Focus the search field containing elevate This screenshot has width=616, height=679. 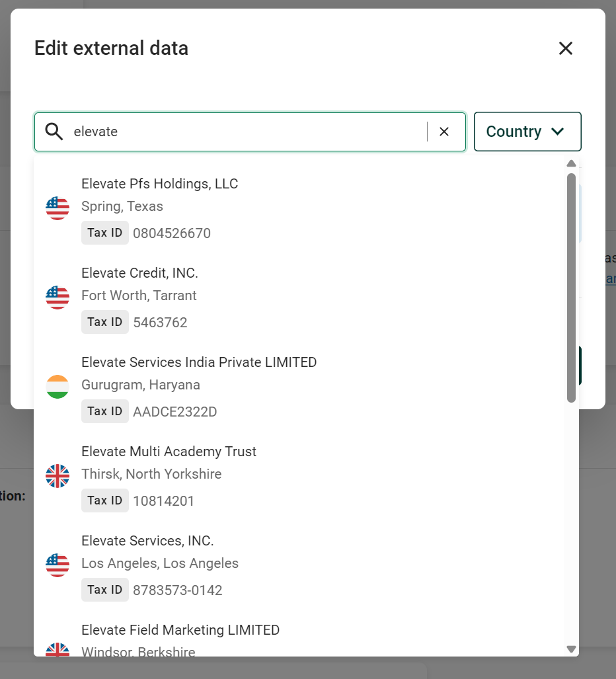click(249, 132)
